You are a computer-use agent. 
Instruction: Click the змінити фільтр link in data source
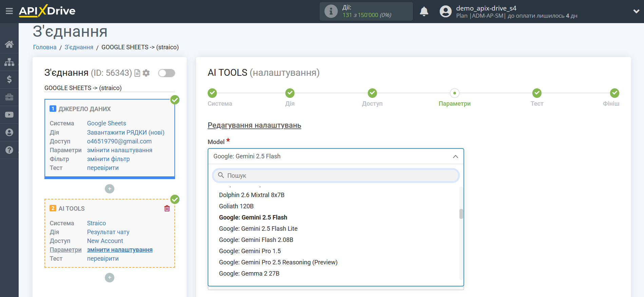click(x=108, y=159)
